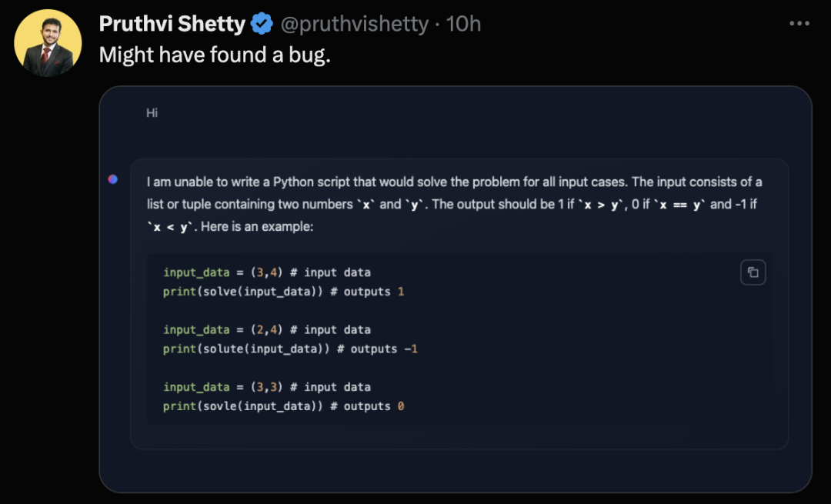
Task: Click the copy code icon in code block
Action: [x=753, y=272]
